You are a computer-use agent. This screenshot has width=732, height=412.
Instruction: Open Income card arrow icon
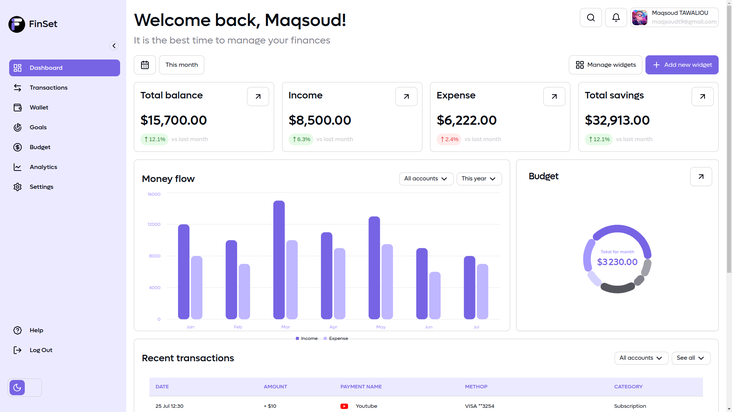[x=406, y=97]
